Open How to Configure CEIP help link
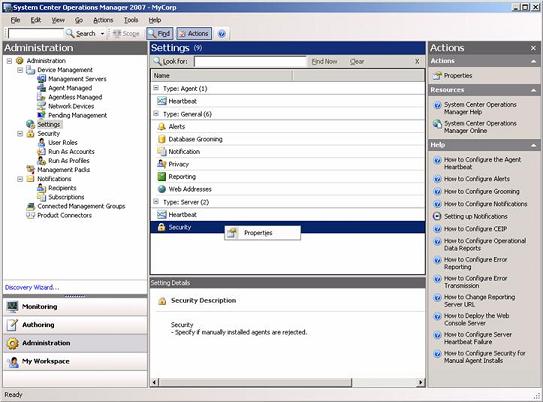This screenshot has width=543, height=402. point(475,229)
